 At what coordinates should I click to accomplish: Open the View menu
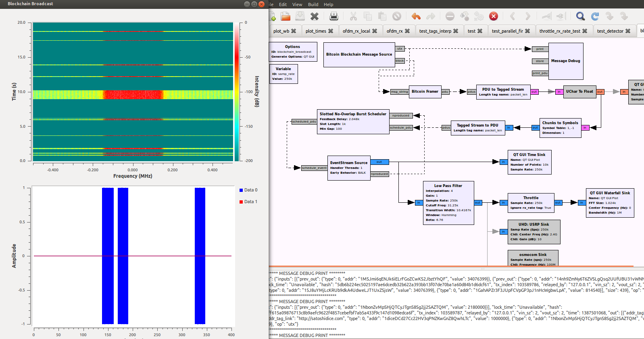[x=297, y=4]
